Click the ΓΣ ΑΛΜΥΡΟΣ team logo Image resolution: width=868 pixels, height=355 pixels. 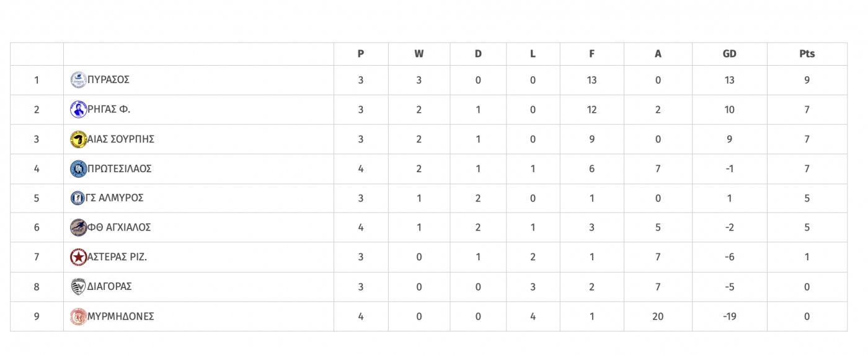click(x=77, y=198)
